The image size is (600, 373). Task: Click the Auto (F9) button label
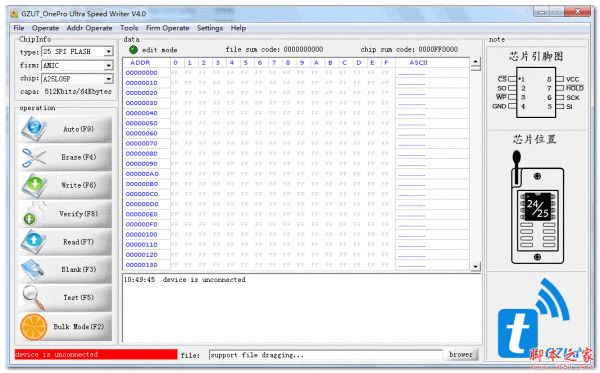[78, 129]
